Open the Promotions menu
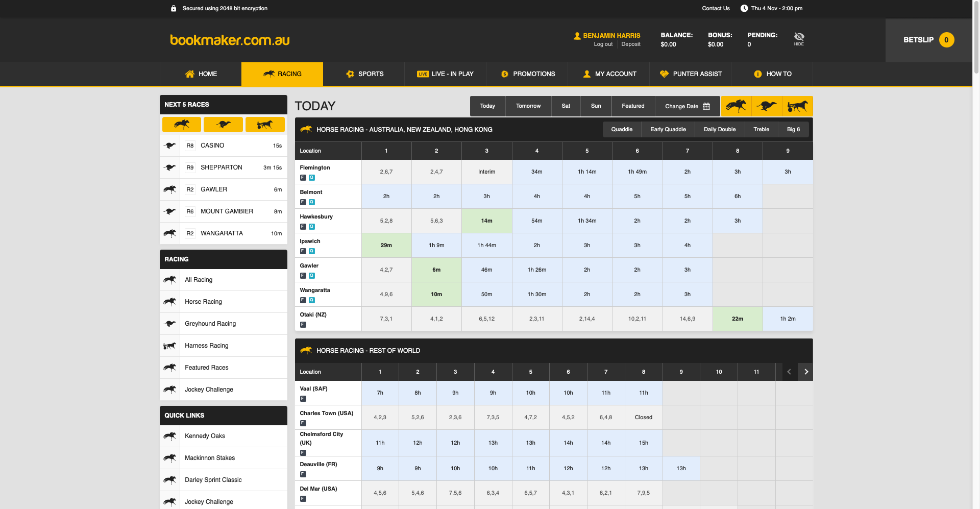 point(527,74)
